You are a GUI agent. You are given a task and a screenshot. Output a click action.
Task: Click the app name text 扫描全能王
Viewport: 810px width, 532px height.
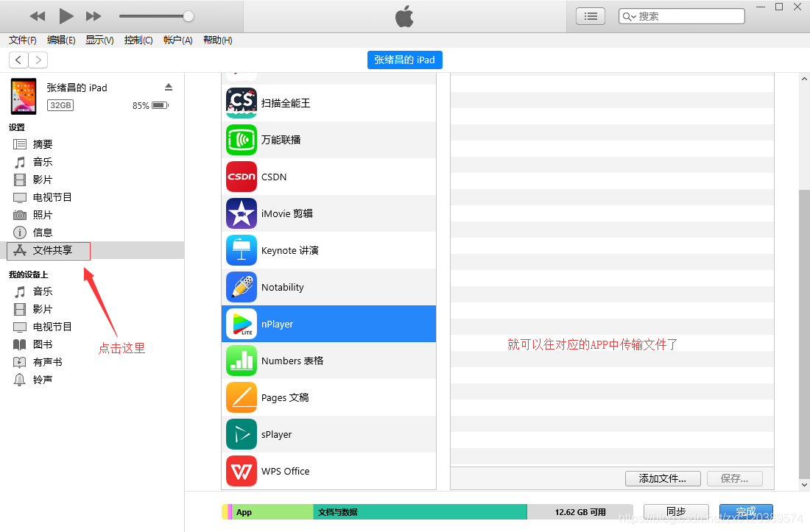tap(286, 103)
